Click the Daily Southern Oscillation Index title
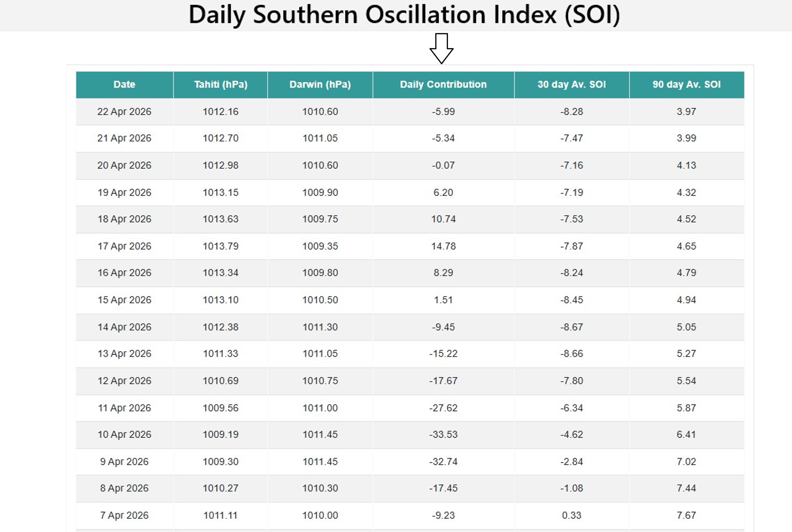The width and height of the screenshot is (792, 532). click(404, 15)
